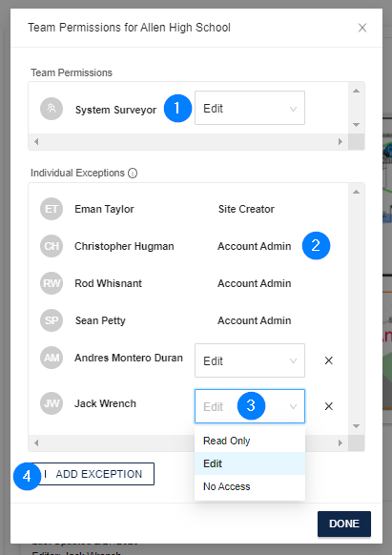392x555 pixels.
Task: Click Individual Exceptions scroll-left arrow
Action: 36,442
